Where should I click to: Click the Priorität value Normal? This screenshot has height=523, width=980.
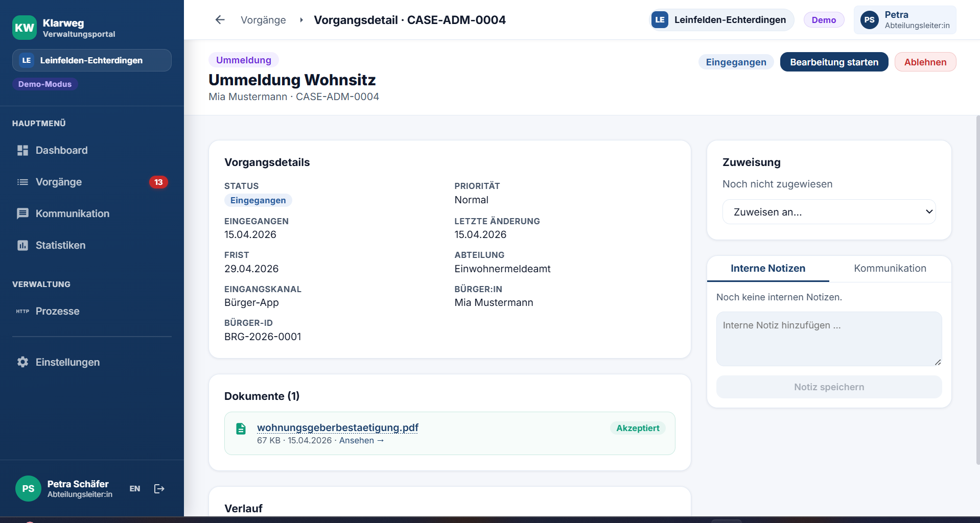coord(471,200)
